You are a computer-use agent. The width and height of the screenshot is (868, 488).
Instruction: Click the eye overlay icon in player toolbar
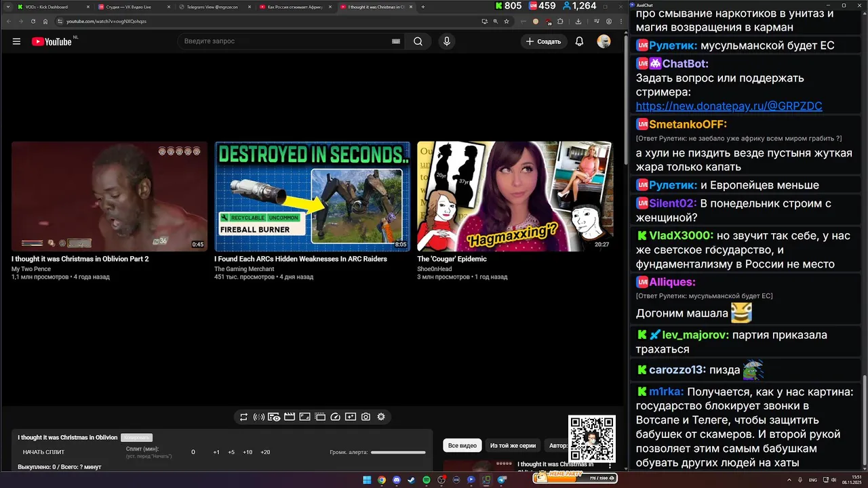tap(274, 417)
